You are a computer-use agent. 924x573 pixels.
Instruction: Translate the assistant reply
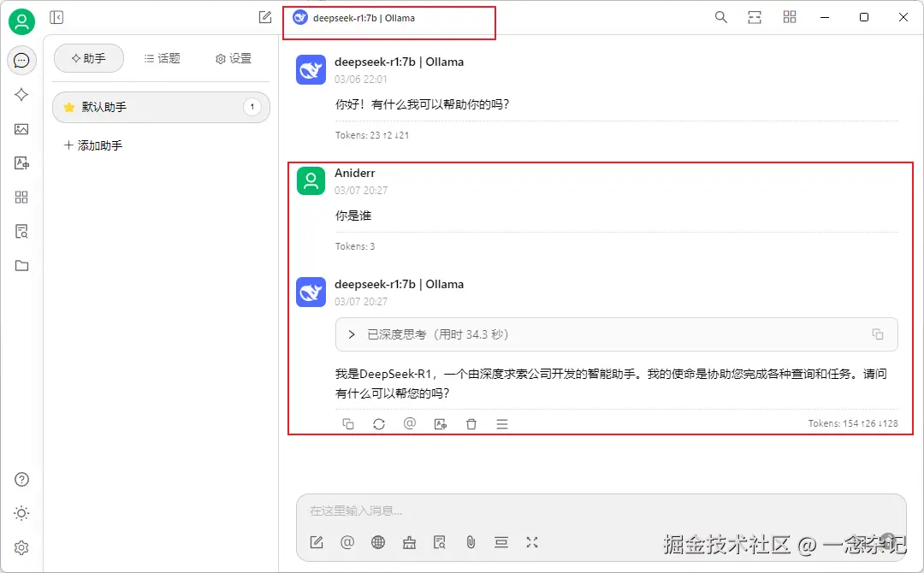[441, 424]
